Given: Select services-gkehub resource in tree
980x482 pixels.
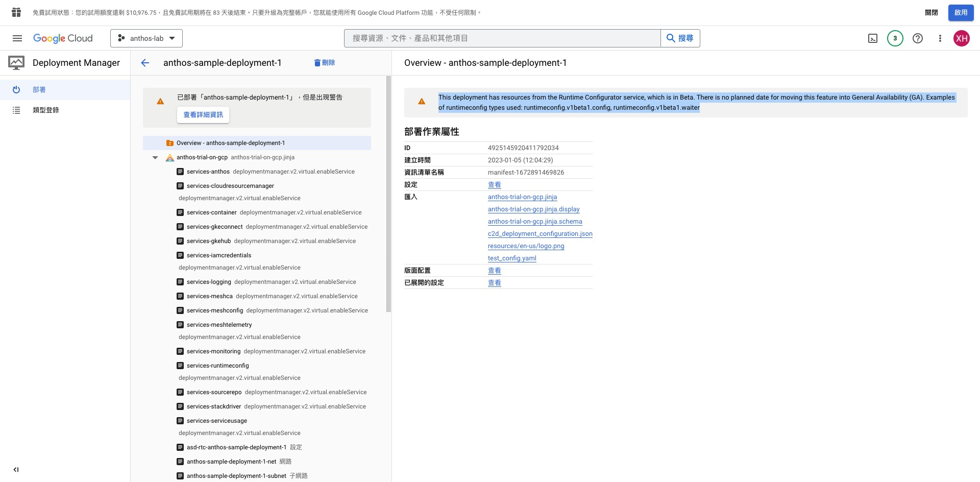Looking at the screenshot, I should click(x=209, y=241).
